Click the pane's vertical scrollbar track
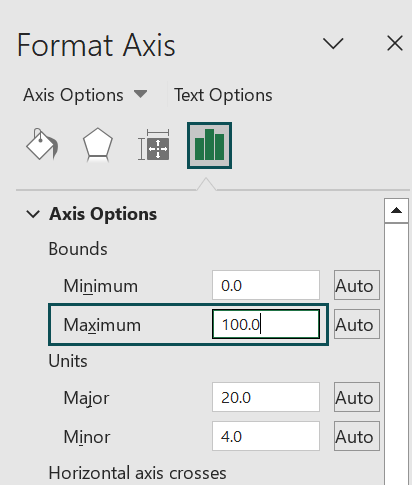412x485 pixels. 396,354
